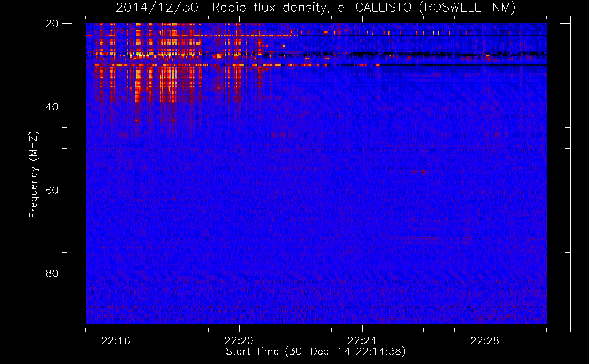Click the '22:16' time tick label
The width and height of the screenshot is (589, 364).
pos(116,341)
